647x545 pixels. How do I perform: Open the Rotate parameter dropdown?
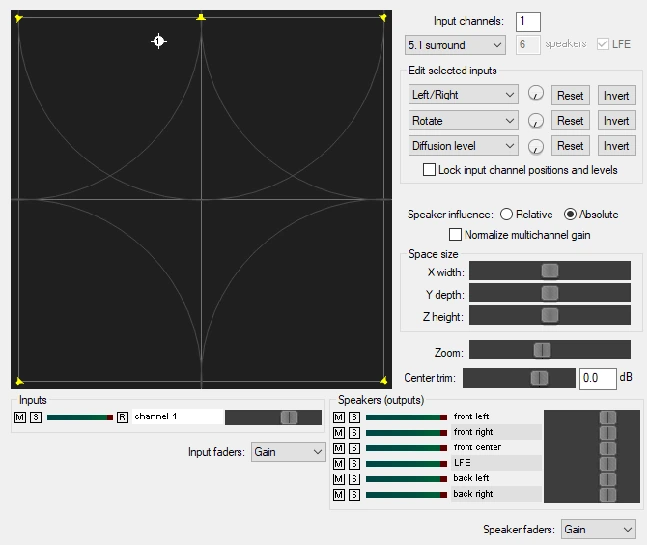point(463,120)
